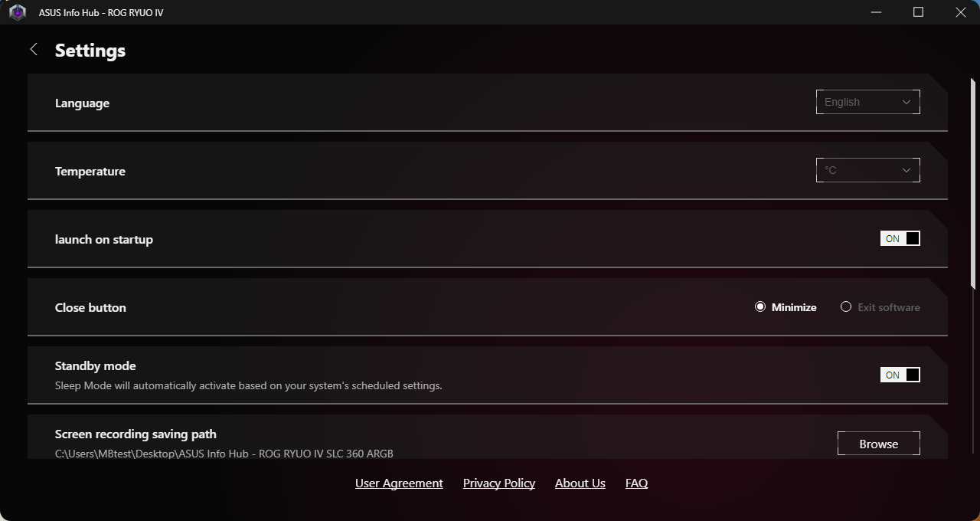Browse for a screen recording saving path
Image resolution: width=980 pixels, height=521 pixels.
coord(878,444)
